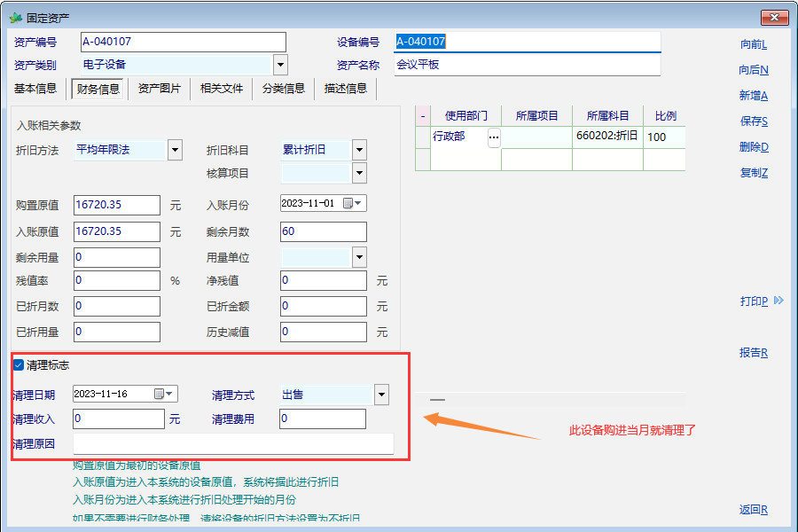The width and height of the screenshot is (798, 532).
Task: Click the 新增A button
Action: click(x=753, y=96)
